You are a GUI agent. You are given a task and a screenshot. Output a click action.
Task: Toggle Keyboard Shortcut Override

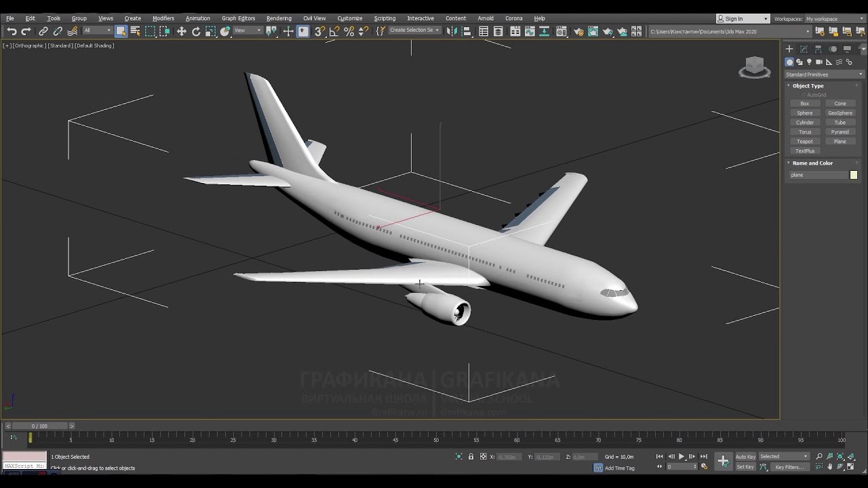(303, 31)
